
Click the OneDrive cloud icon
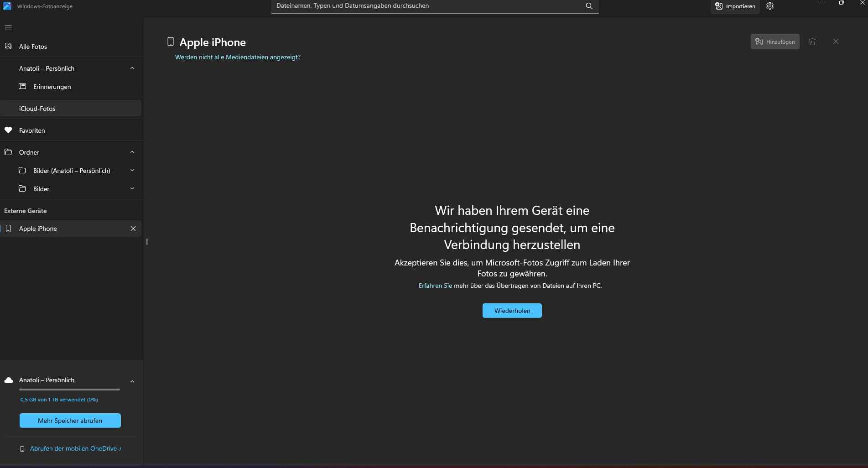[9, 380]
